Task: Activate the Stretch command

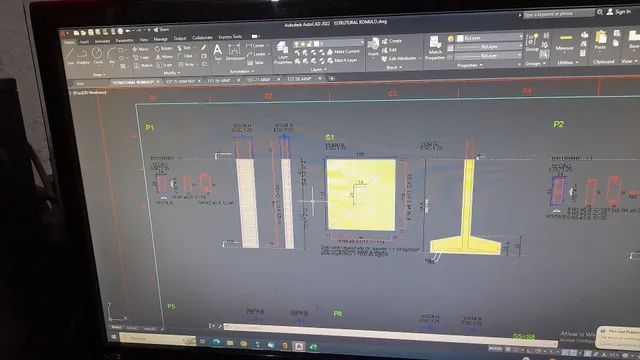Action: coord(142,66)
